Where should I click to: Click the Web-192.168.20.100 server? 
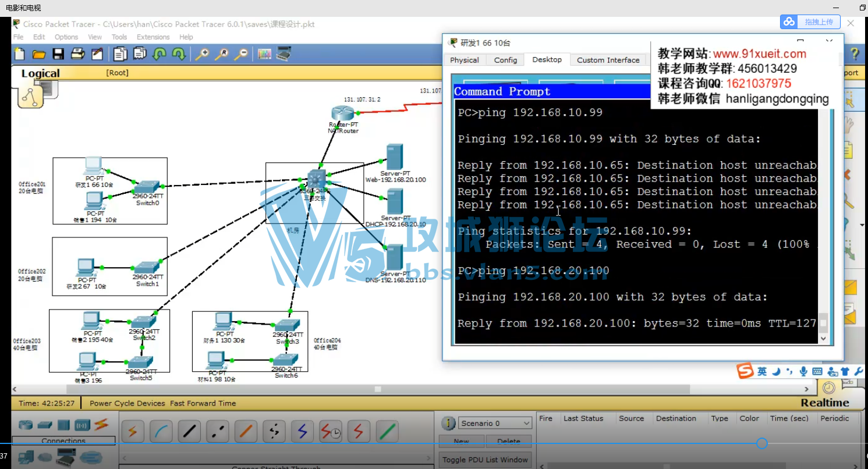394,158
